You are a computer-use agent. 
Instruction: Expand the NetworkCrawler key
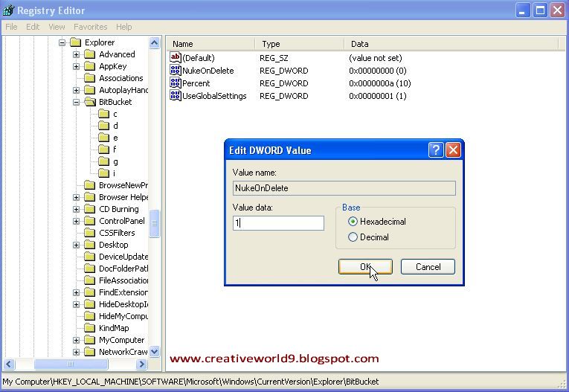point(76,352)
